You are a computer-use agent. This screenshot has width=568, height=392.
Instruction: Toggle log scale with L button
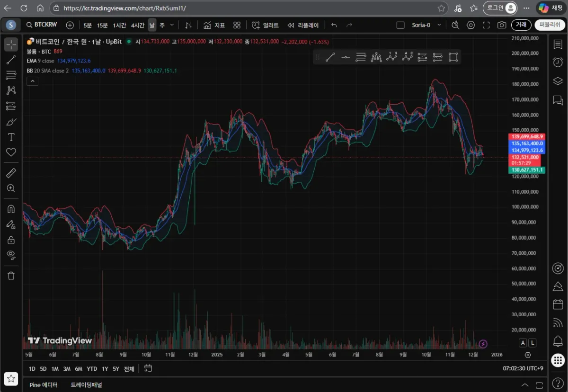click(532, 343)
